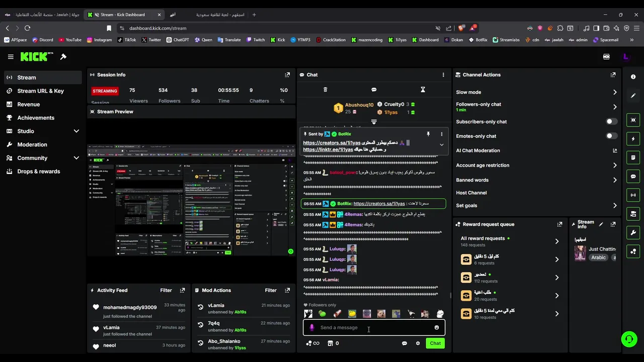The image size is (644, 362).
Task: Pop out the Reward request queue panel
Action: (x=559, y=224)
